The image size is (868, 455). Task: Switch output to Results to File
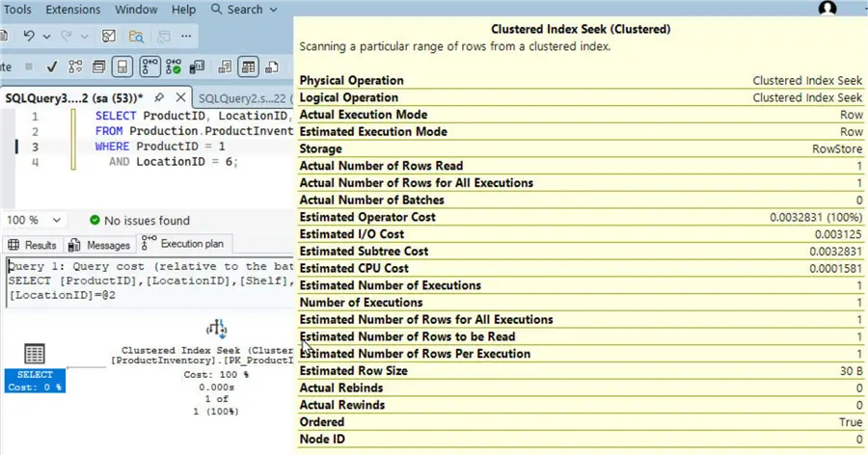point(272,67)
